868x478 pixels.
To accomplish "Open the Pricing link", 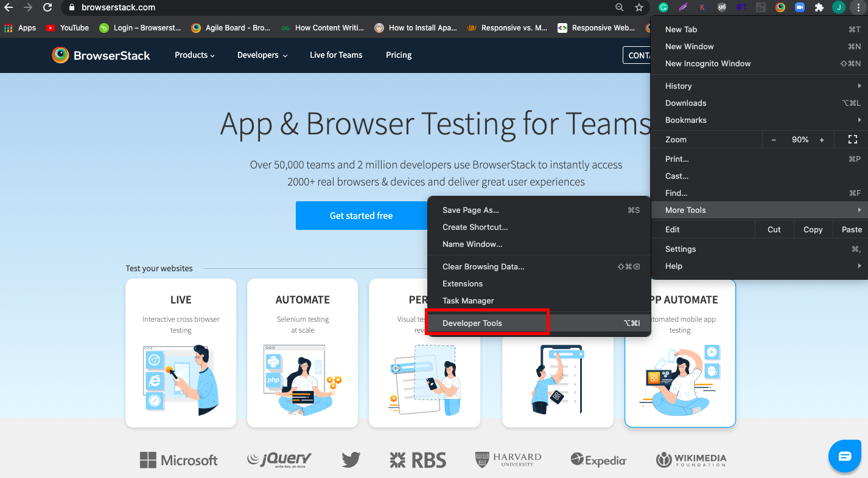I will [399, 55].
